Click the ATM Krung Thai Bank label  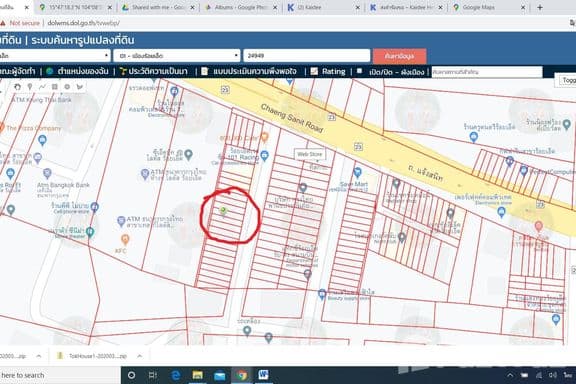42,100
